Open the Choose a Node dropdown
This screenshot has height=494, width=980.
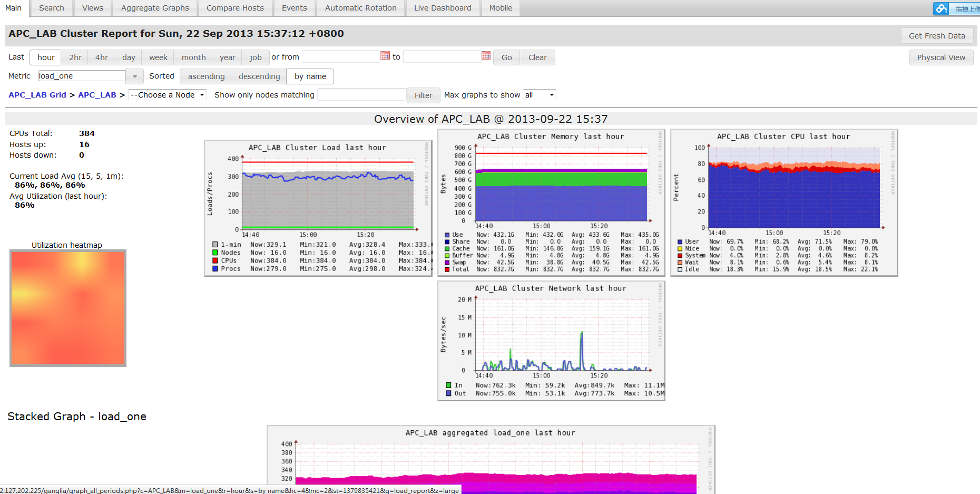167,95
